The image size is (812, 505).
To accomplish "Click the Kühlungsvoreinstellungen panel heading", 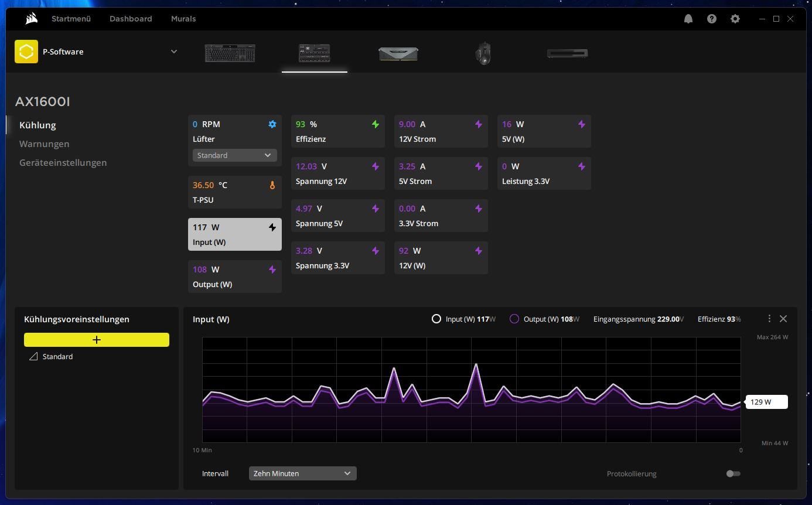I will coord(77,319).
